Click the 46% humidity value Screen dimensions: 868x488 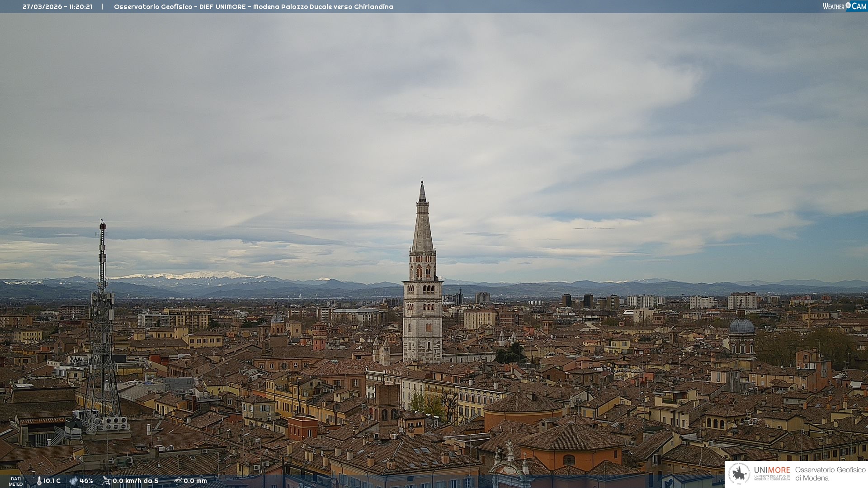click(86, 481)
